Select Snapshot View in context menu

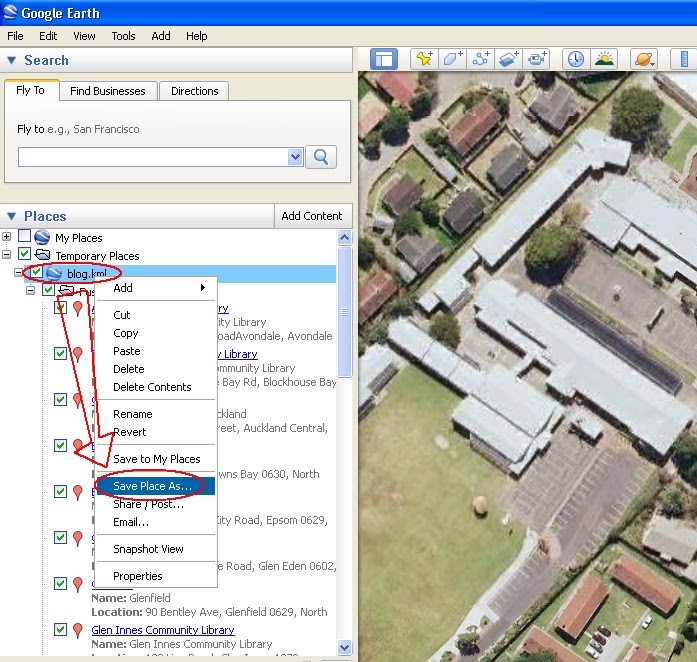(156, 549)
